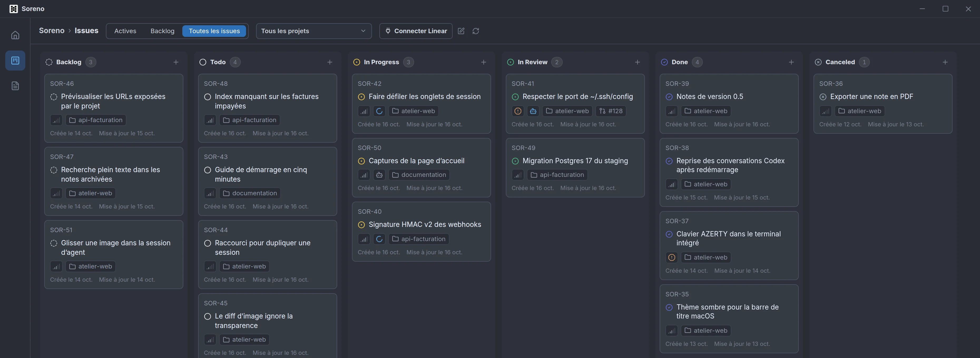980x358 pixels.
Task: Toggle status circle of Migration Postgres 17
Action: pos(515,161)
